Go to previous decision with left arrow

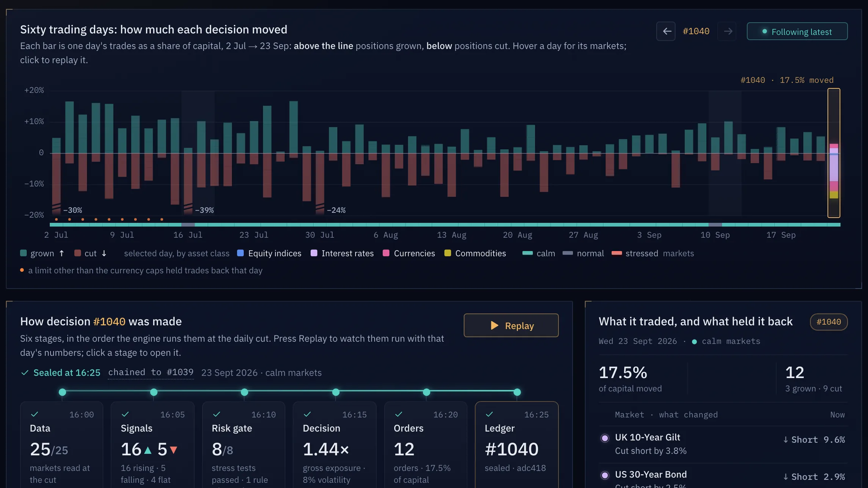(666, 31)
